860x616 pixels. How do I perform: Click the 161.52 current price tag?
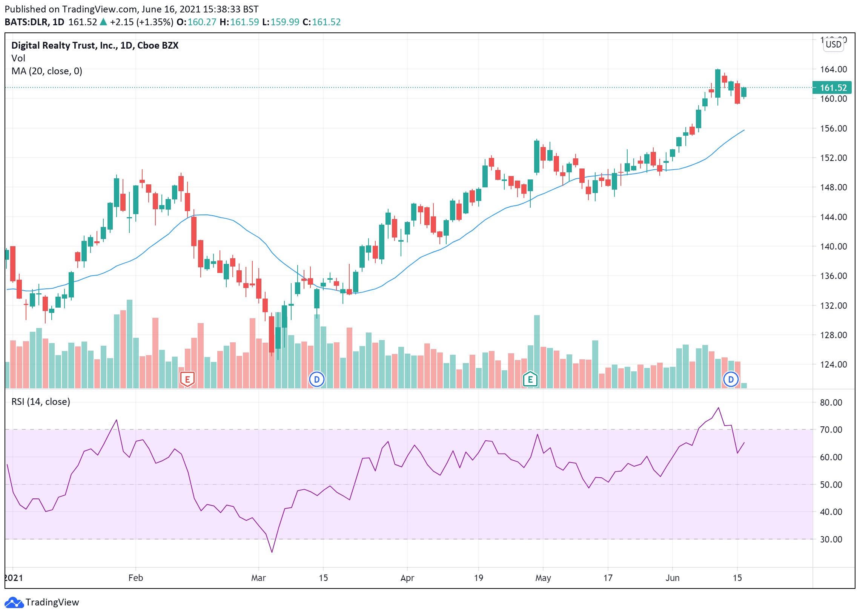[x=832, y=87]
